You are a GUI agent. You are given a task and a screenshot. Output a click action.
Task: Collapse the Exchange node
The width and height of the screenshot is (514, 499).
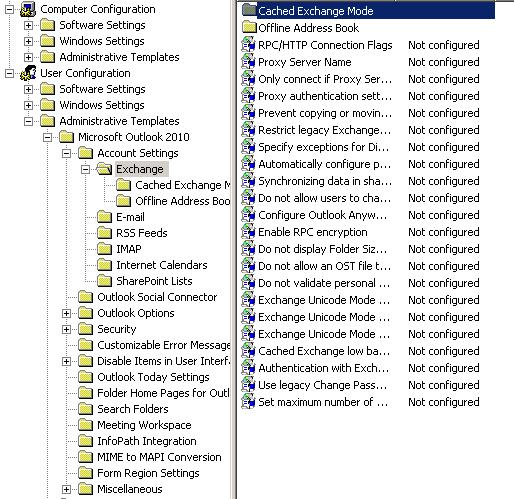[85, 169]
